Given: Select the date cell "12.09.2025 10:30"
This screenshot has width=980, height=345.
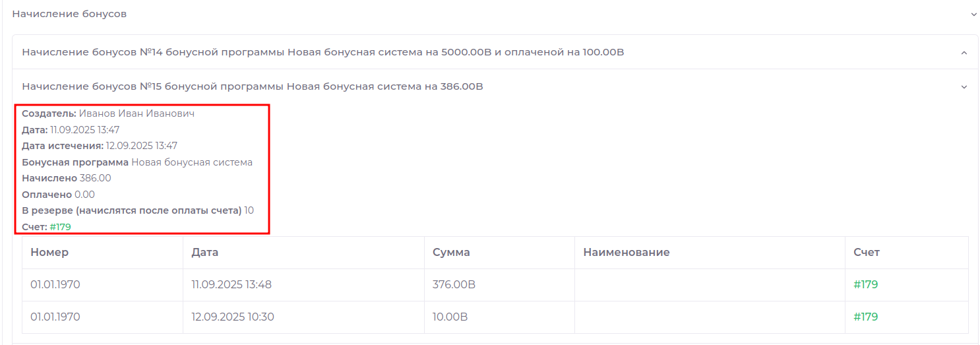Looking at the screenshot, I should pos(232,317).
